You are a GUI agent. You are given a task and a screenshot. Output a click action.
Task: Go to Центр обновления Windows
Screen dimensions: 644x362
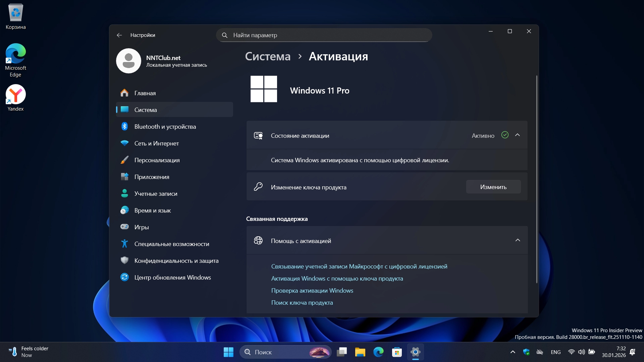172,278
